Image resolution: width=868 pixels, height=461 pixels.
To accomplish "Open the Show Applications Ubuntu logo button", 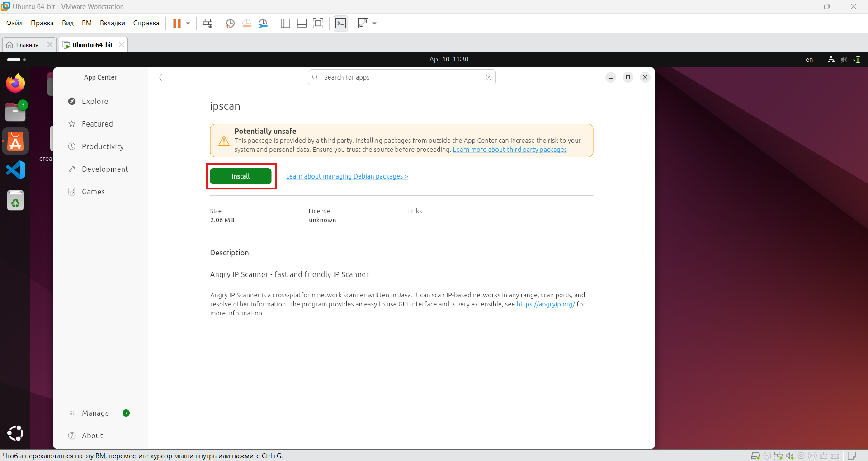I will [15, 433].
